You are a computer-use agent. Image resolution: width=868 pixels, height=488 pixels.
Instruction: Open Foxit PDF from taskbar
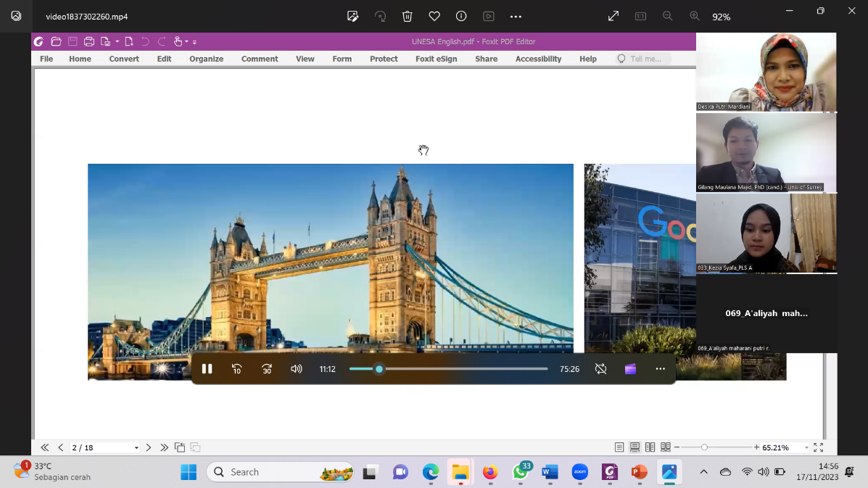coord(609,472)
